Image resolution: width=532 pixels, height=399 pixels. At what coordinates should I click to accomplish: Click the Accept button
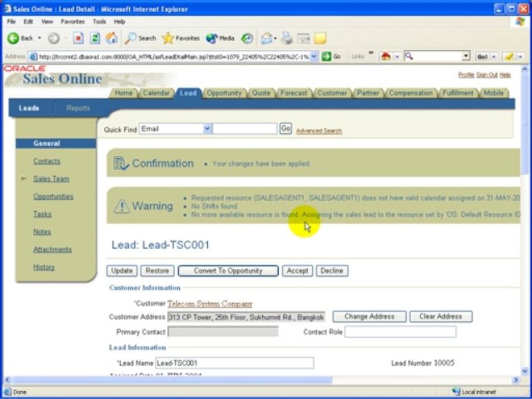pyautogui.click(x=297, y=271)
